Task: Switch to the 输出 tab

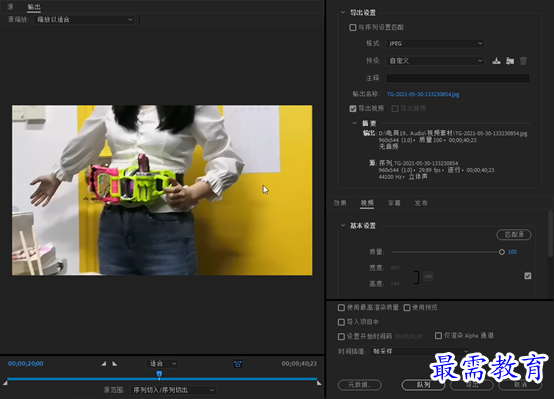Action: (34, 7)
